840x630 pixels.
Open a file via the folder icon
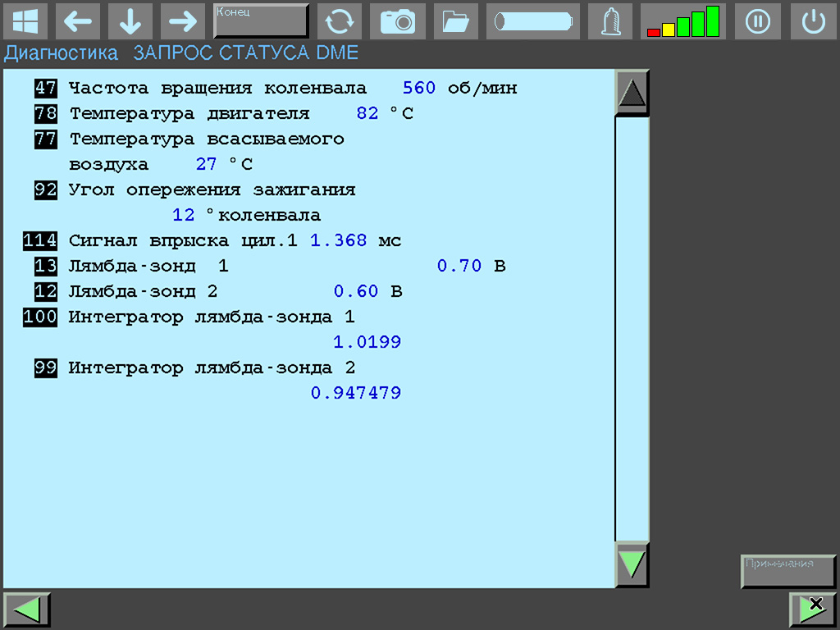click(x=456, y=21)
